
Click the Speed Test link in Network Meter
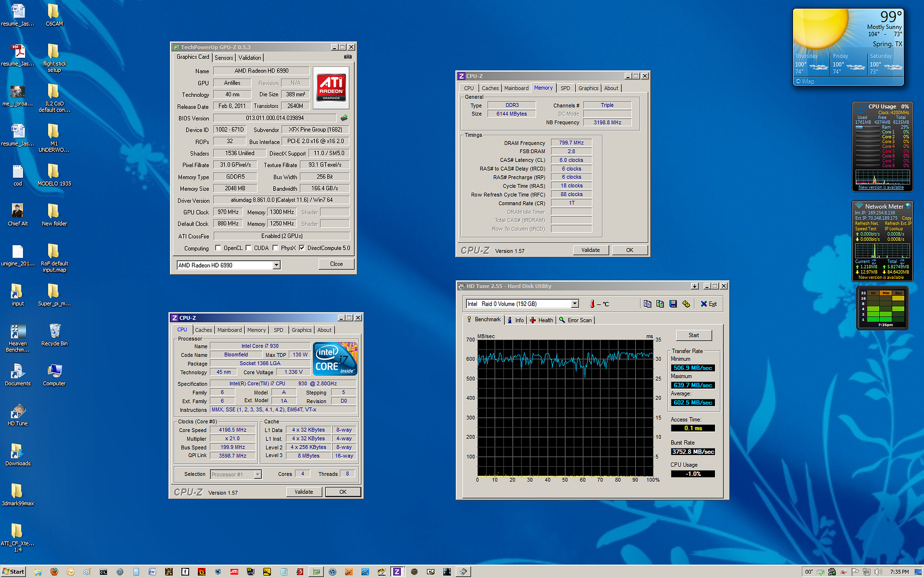pyautogui.click(x=865, y=229)
